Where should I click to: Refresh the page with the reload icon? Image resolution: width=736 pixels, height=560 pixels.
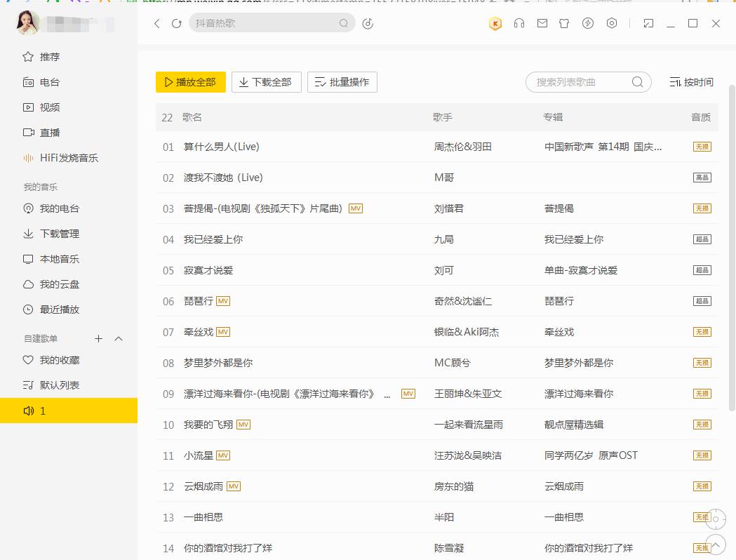pos(177,23)
